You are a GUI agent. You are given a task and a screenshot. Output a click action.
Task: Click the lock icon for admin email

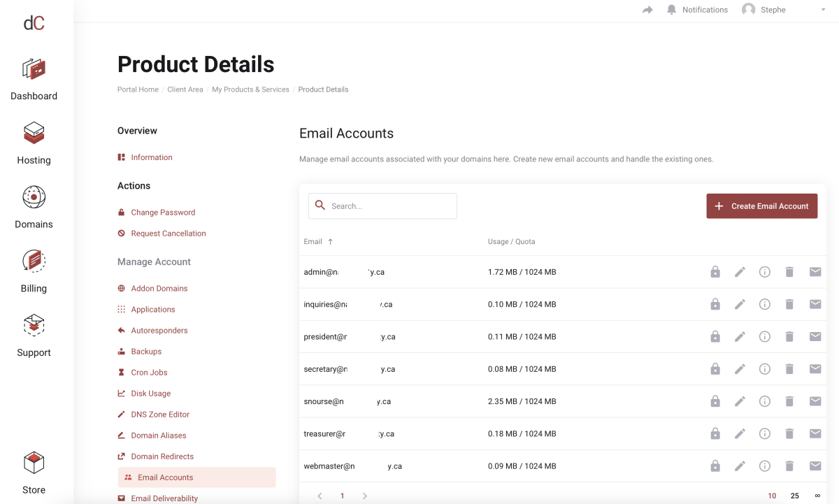[x=715, y=272]
